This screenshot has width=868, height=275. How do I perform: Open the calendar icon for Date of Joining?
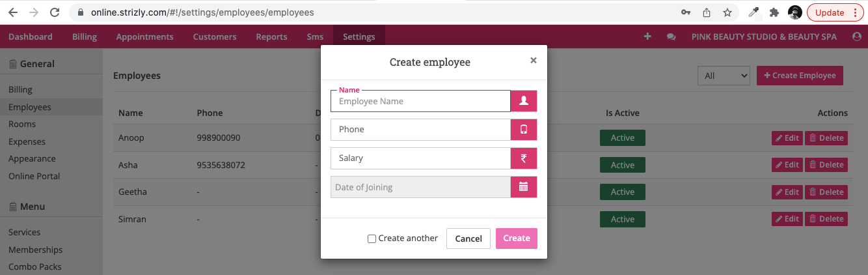click(x=524, y=187)
